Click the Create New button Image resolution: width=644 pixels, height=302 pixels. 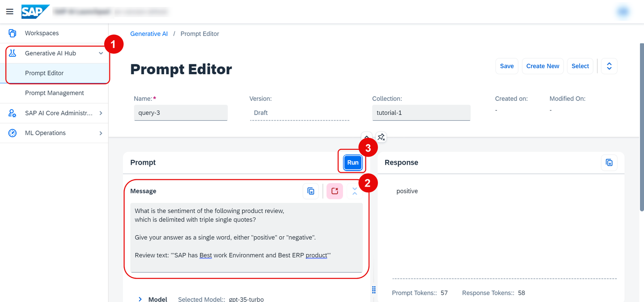[542, 66]
